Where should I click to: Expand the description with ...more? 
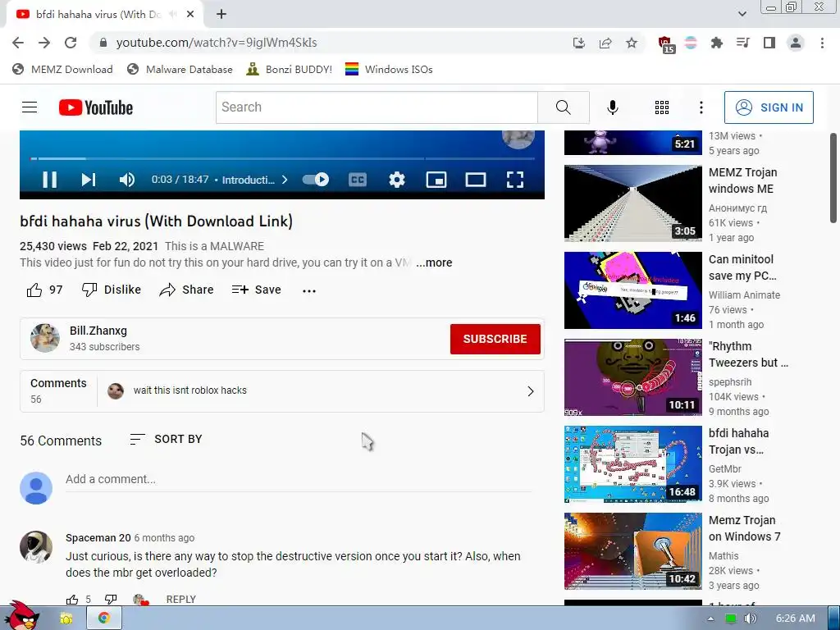[434, 262]
